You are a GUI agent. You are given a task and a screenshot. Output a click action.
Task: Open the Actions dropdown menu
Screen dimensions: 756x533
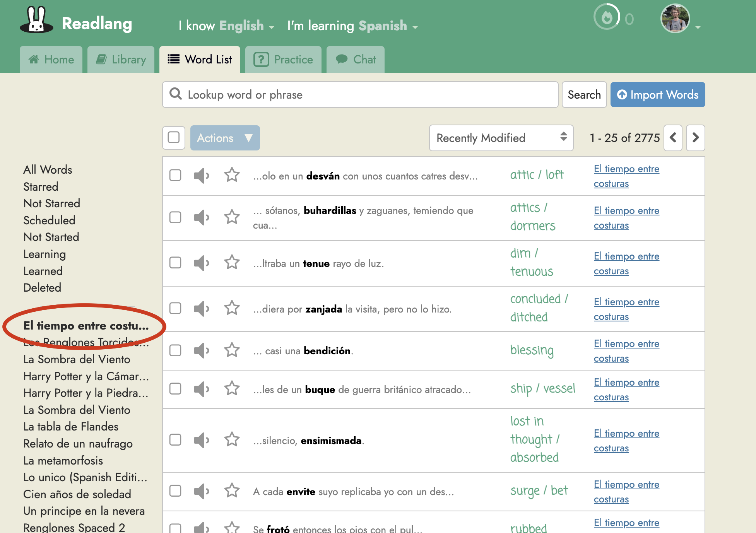click(x=225, y=138)
